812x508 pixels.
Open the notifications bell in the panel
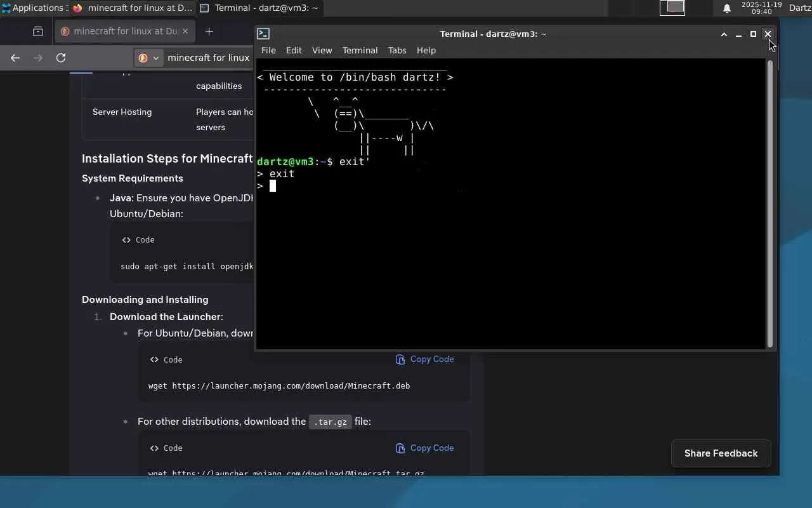727,8
